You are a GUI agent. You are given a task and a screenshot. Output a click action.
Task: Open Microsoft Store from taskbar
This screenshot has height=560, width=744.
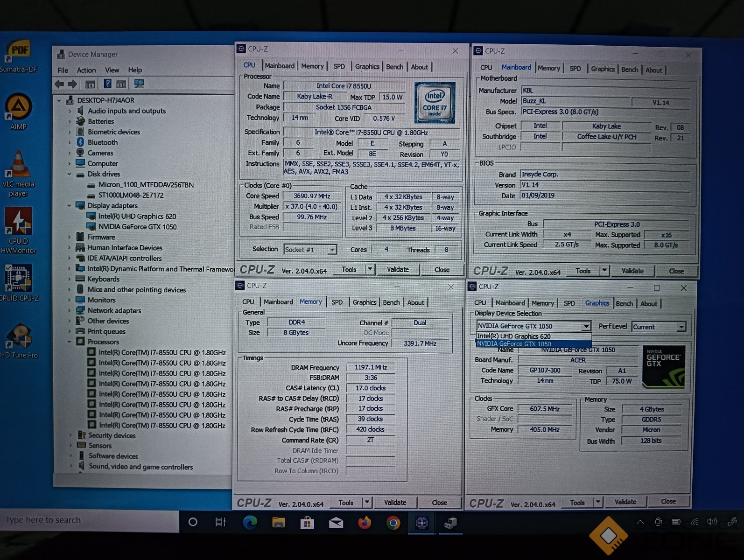tap(307, 523)
